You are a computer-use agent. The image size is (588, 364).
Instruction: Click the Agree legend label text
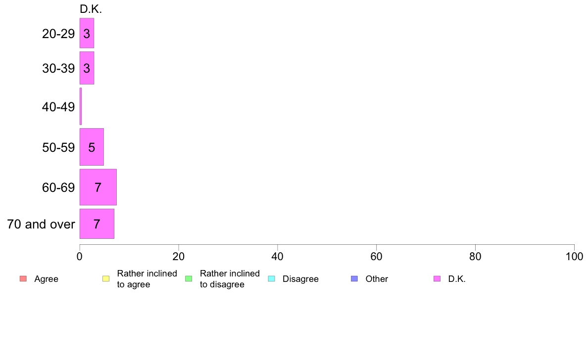46,279
